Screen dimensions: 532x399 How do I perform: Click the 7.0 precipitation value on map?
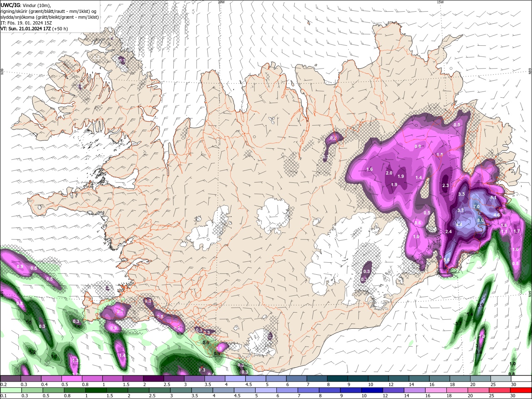point(476,207)
